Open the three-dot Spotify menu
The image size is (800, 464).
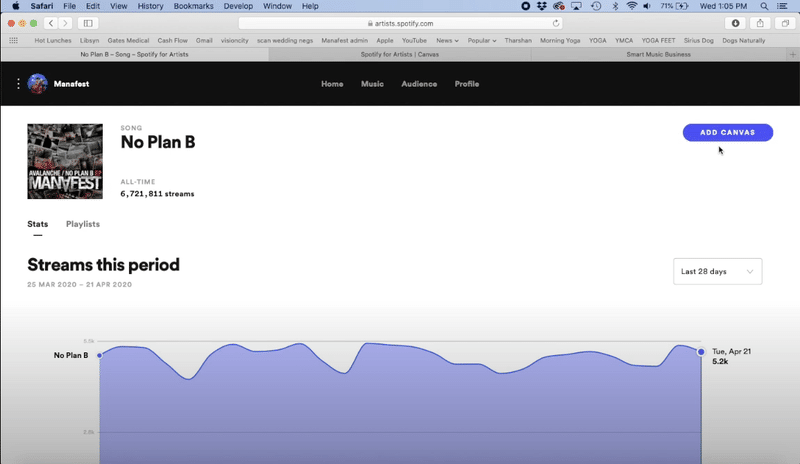click(18, 84)
